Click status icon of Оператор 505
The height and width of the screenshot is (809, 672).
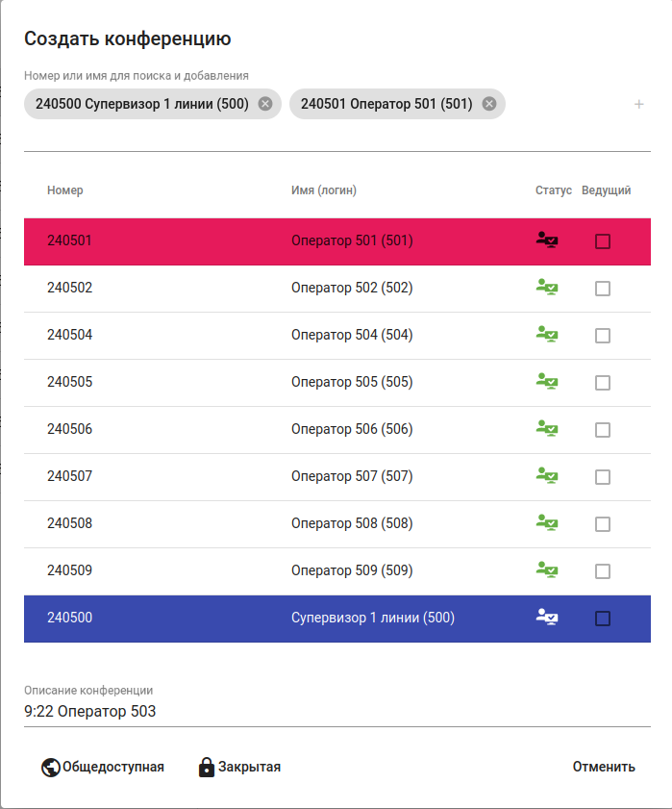pos(547,382)
